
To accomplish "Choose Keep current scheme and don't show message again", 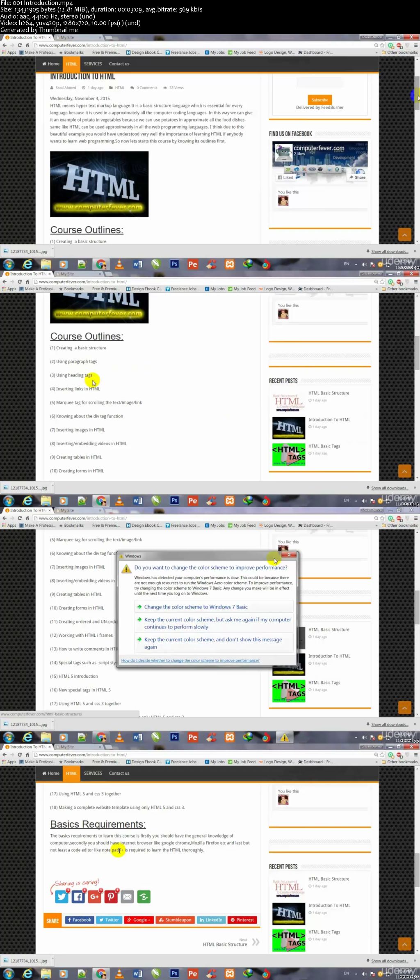I will [214, 643].
